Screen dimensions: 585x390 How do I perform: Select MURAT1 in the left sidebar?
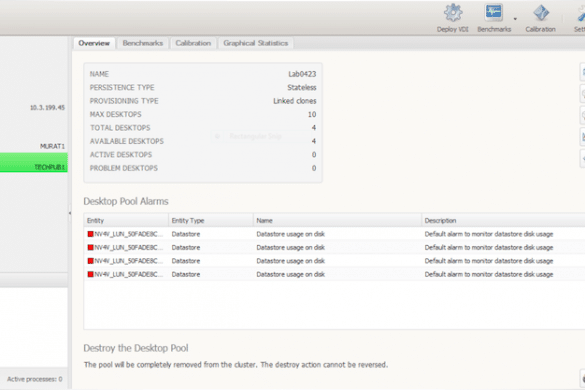click(52, 146)
